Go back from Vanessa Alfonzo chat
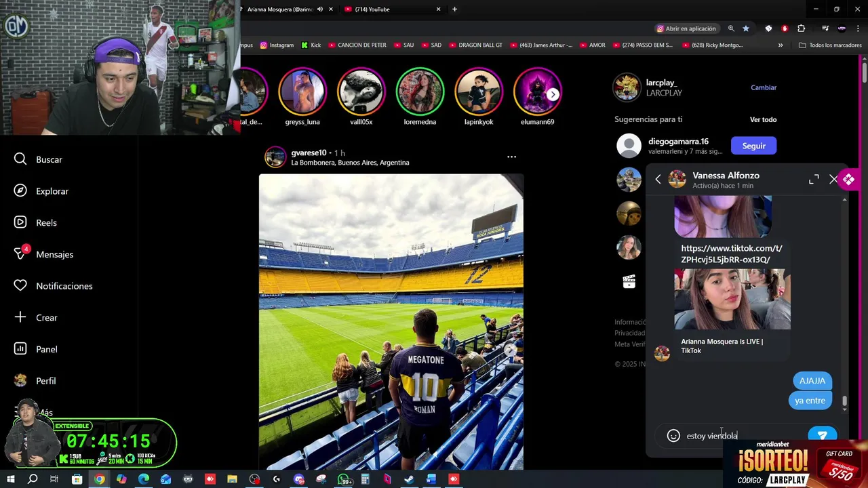The image size is (868, 488). click(x=658, y=180)
